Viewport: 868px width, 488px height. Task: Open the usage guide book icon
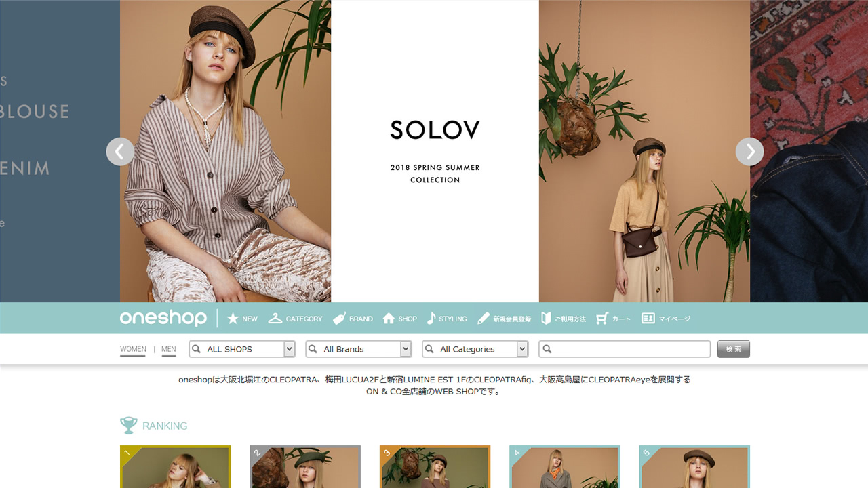546,319
